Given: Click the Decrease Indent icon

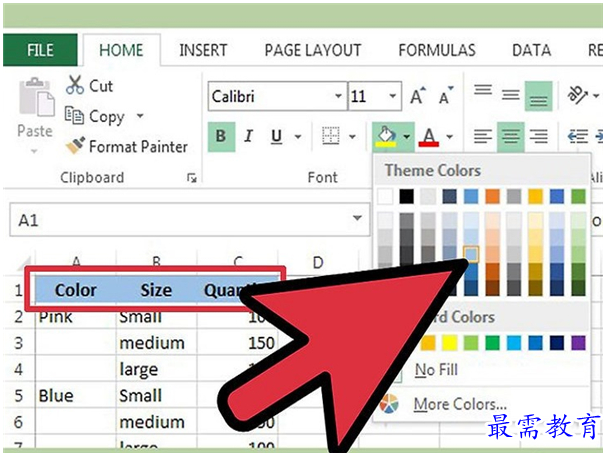Looking at the screenshot, I should (578, 136).
